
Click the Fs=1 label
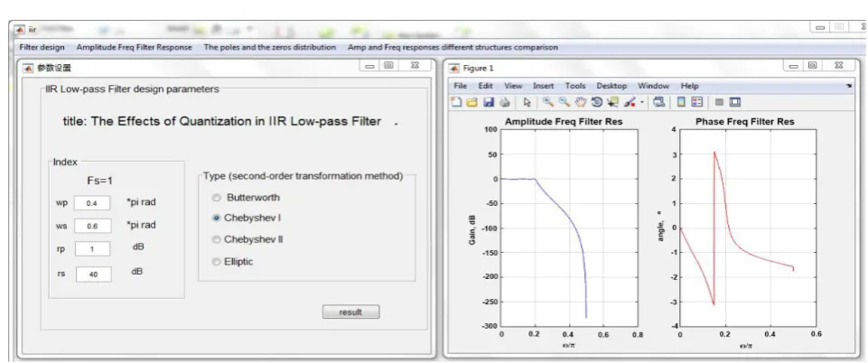[100, 181]
